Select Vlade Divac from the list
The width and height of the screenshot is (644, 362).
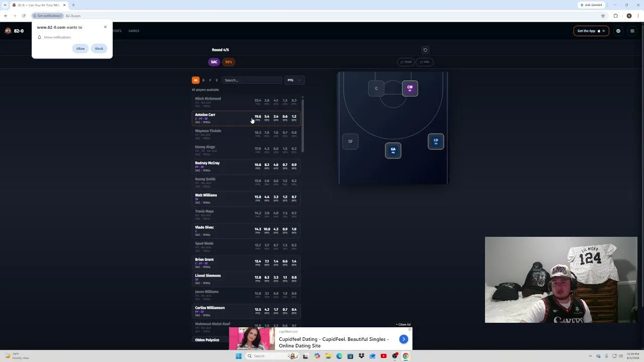(246, 231)
